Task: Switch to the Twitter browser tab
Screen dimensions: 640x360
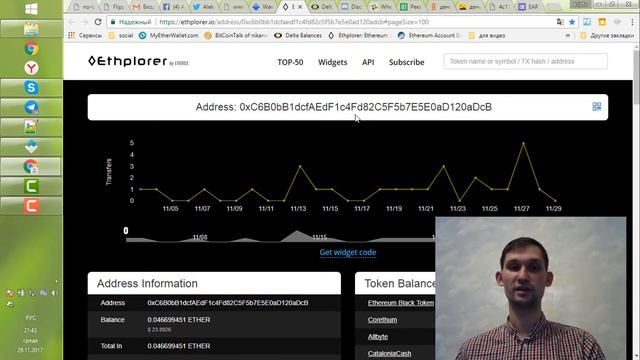Action: pos(203,7)
